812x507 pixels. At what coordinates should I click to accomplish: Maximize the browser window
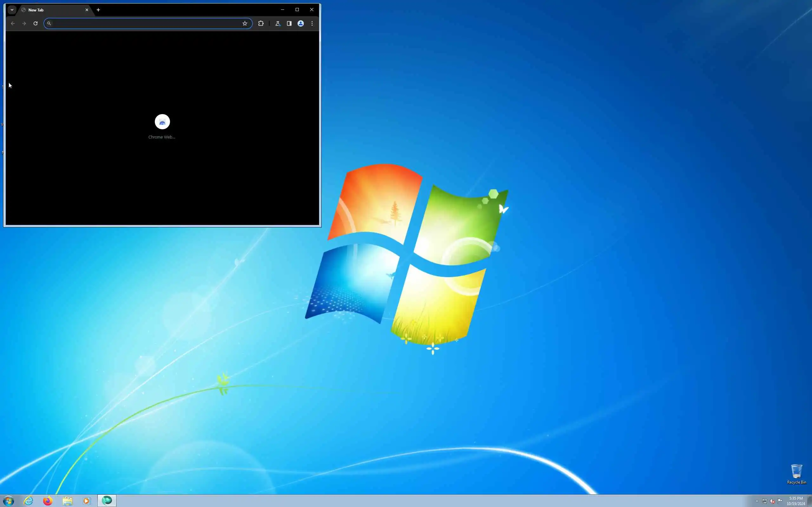[x=297, y=10]
